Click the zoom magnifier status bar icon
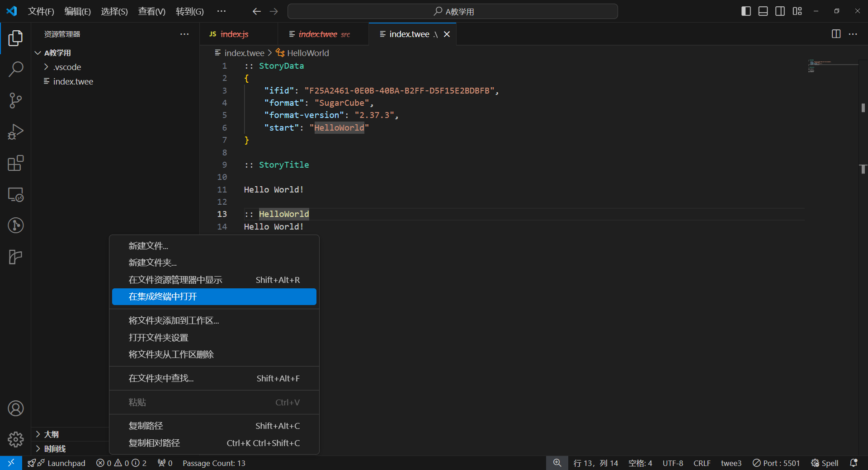 pyautogui.click(x=557, y=463)
